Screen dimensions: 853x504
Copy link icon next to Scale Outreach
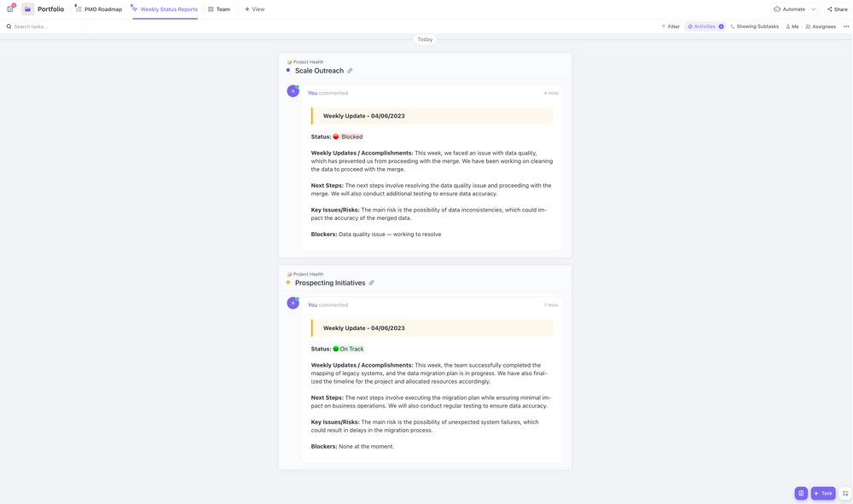tap(350, 71)
